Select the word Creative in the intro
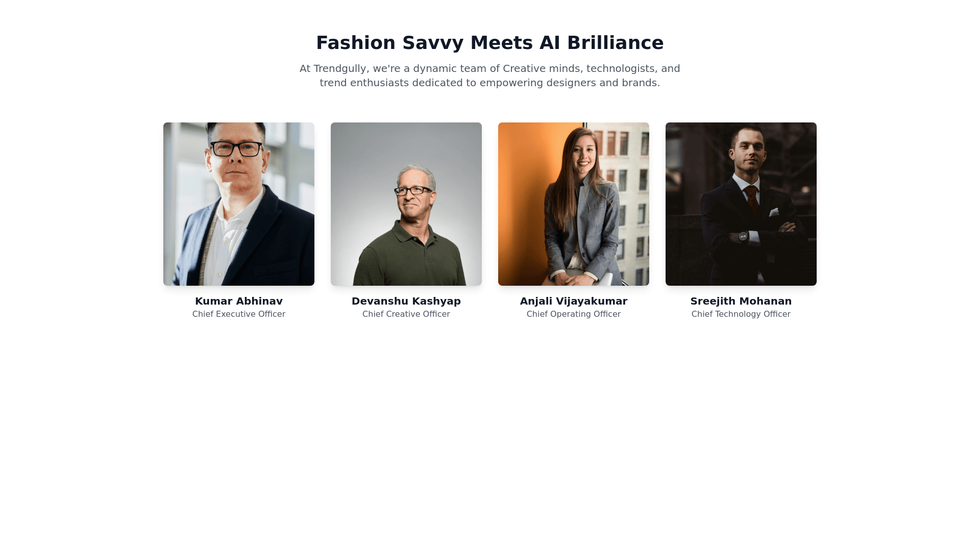 tap(524, 68)
